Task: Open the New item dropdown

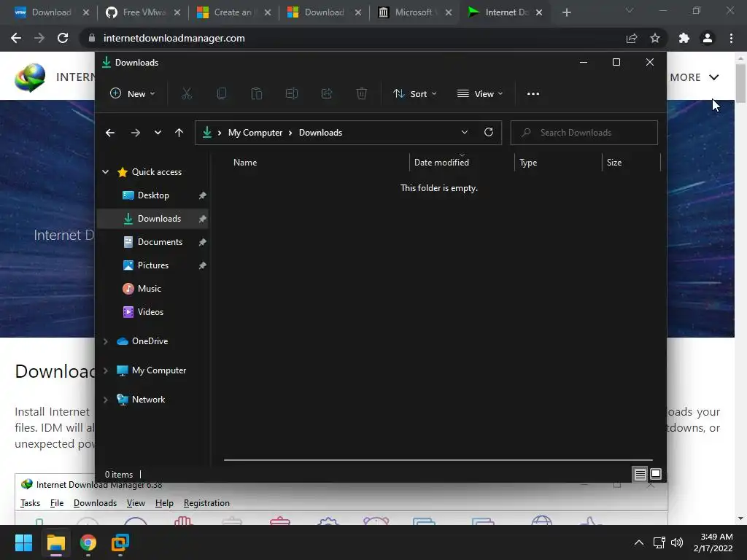Action: click(133, 94)
